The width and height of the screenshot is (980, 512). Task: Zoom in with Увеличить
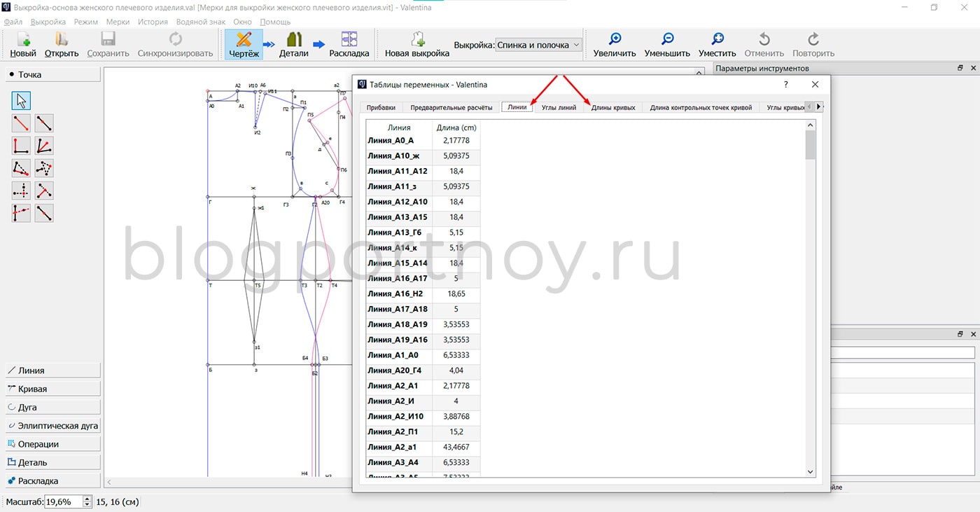pyautogui.click(x=615, y=45)
